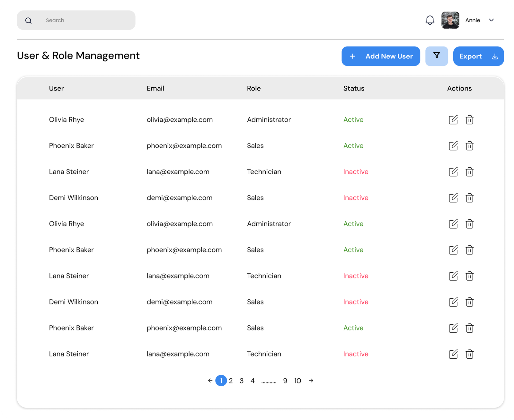Click the User column header
This screenshot has width=514, height=420.
(56, 88)
